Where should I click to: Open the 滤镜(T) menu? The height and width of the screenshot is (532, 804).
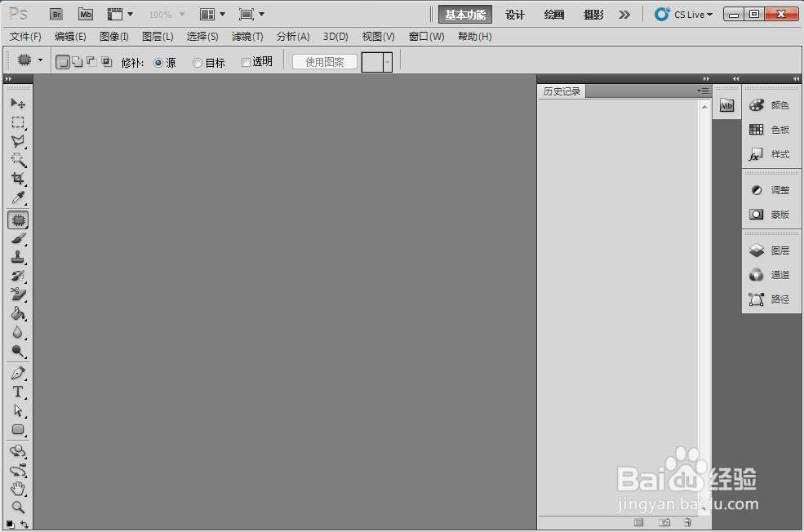(247, 37)
